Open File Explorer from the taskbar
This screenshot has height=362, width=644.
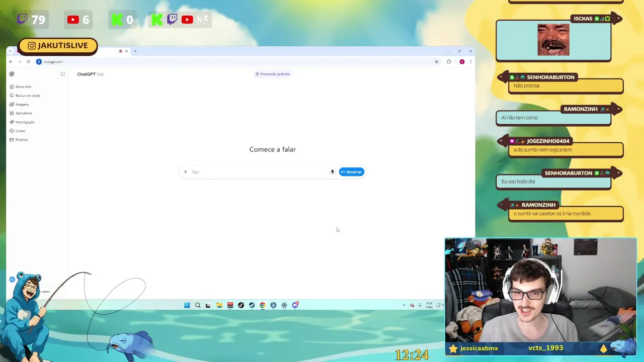[x=219, y=305]
